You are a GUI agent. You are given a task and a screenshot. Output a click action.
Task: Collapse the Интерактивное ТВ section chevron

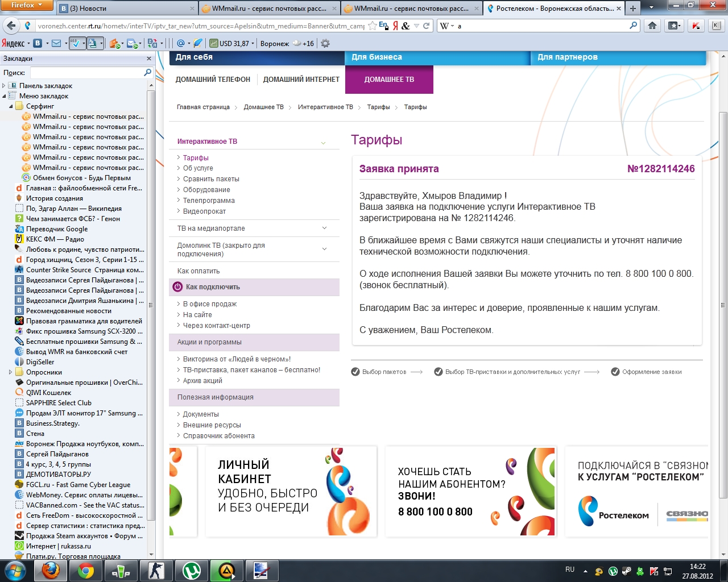[x=323, y=142]
